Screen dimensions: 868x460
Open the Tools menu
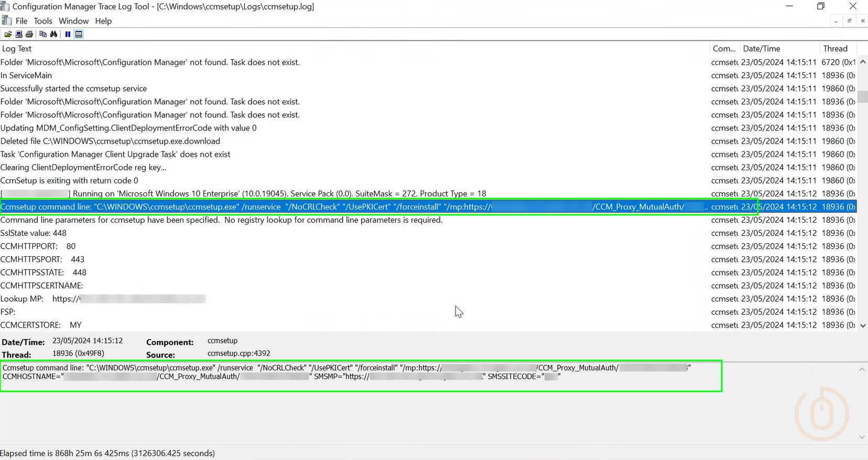coord(43,21)
